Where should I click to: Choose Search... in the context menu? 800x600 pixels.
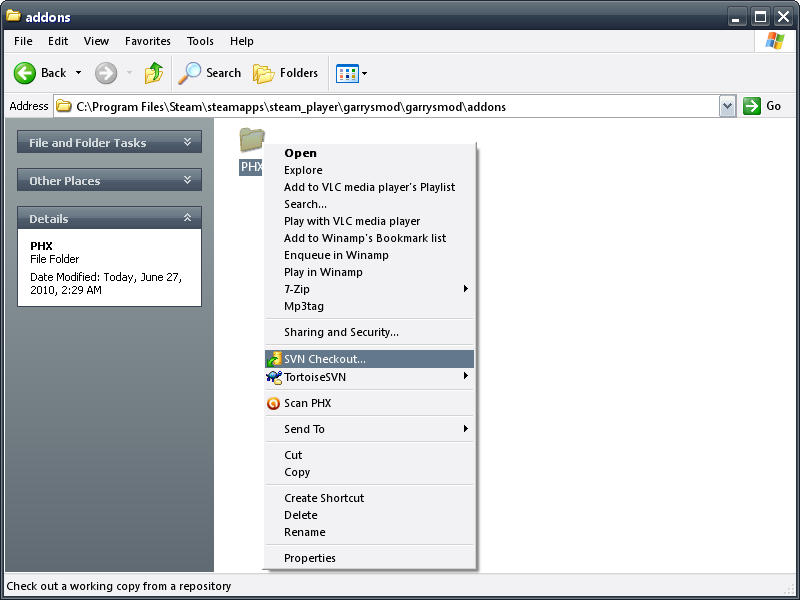[369, 204]
